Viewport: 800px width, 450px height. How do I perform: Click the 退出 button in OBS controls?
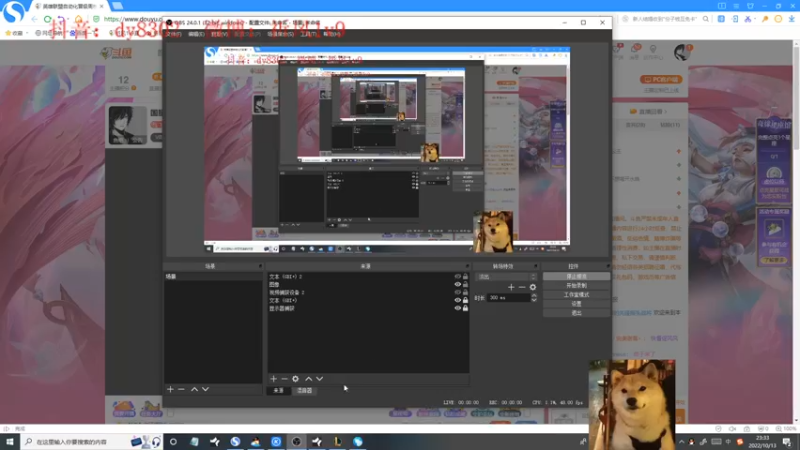tap(577, 313)
